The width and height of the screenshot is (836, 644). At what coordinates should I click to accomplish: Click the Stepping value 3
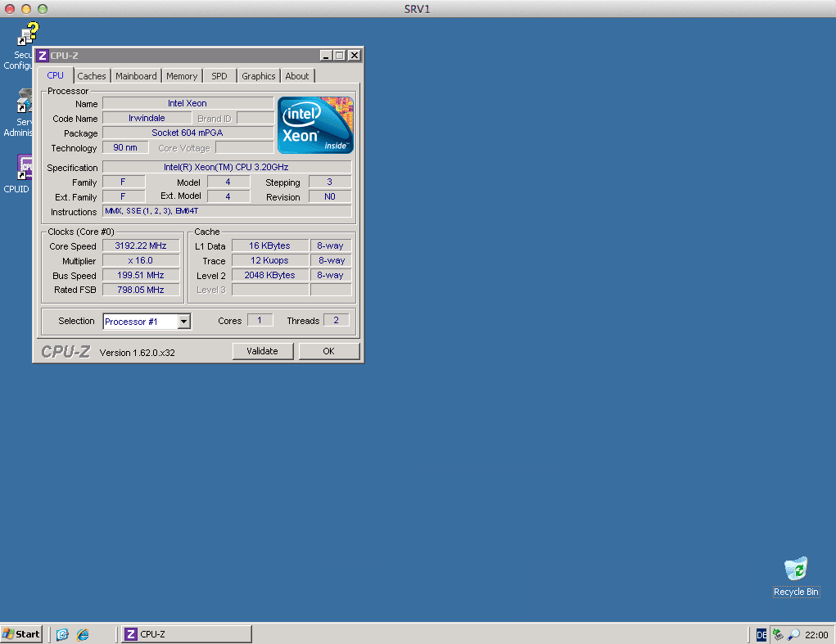(329, 182)
